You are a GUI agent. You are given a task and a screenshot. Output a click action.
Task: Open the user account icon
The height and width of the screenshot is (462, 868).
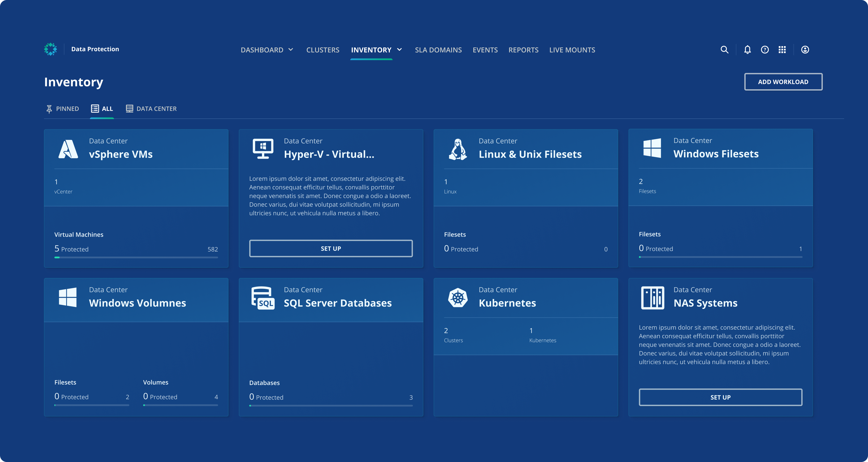[805, 49]
